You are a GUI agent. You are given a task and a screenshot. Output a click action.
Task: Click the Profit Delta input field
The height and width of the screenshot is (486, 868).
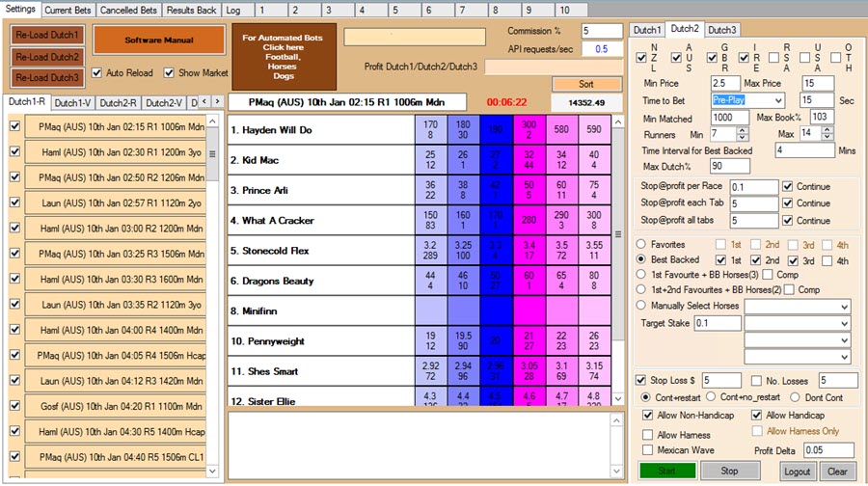tap(827, 450)
